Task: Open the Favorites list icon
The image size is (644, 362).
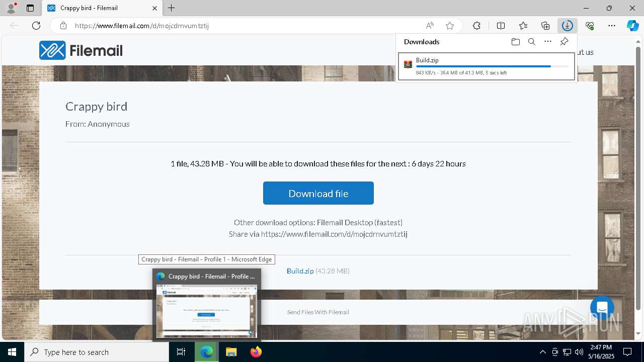Action: pyautogui.click(x=523, y=26)
